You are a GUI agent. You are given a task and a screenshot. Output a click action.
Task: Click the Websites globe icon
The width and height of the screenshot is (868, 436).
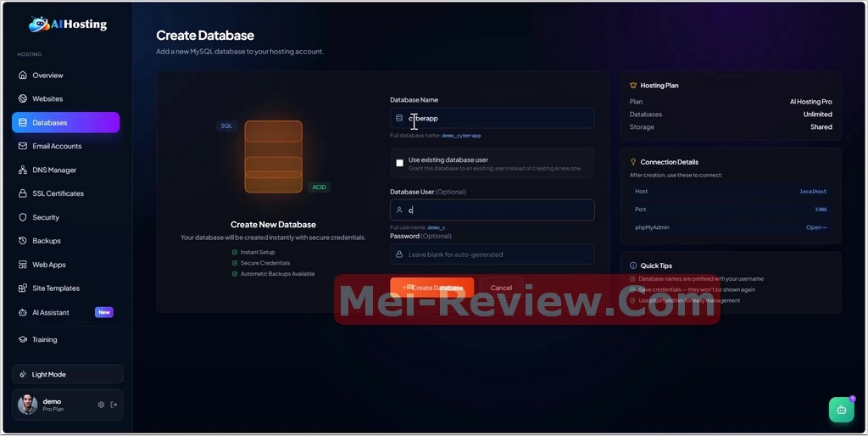pyautogui.click(x=23, y=98)
